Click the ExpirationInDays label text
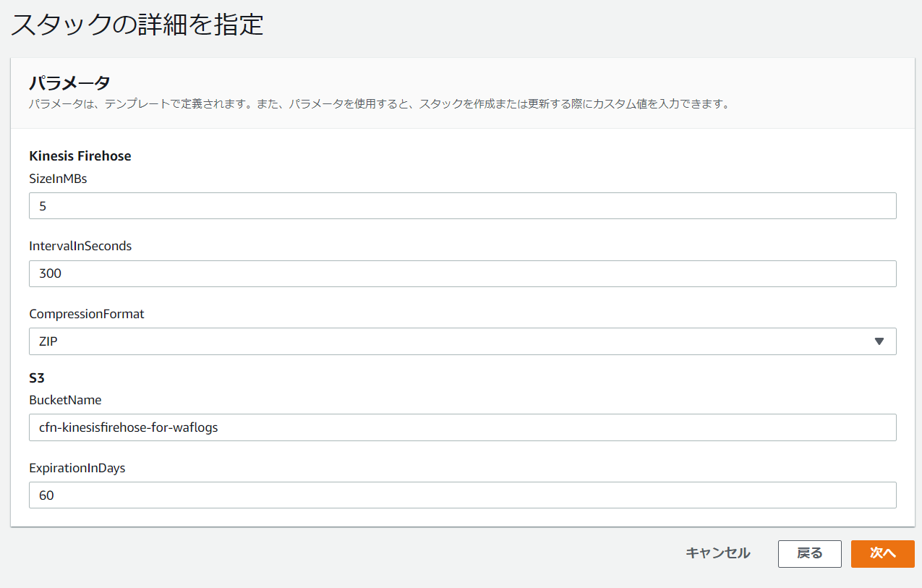The width and height of the screenshot is (922, 588). (77, 468)
